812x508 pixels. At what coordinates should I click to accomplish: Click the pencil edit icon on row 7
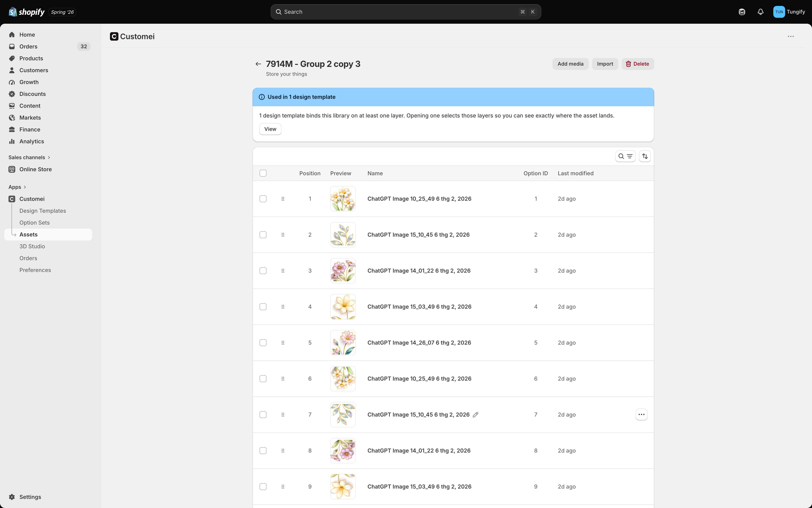pyautogui.click(x=475, y=415)
